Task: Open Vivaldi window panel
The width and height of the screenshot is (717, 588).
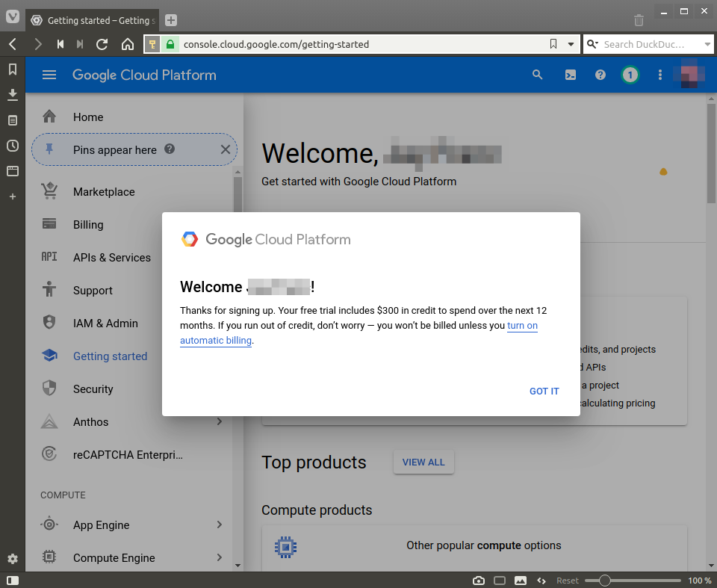Action: (13, 171)
